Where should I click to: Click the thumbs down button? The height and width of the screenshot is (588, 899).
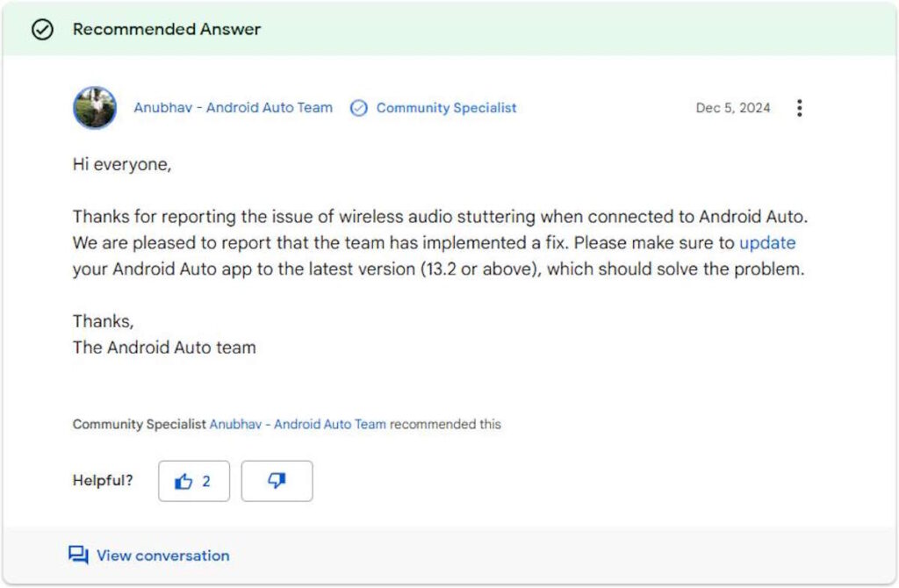point(277,481)
